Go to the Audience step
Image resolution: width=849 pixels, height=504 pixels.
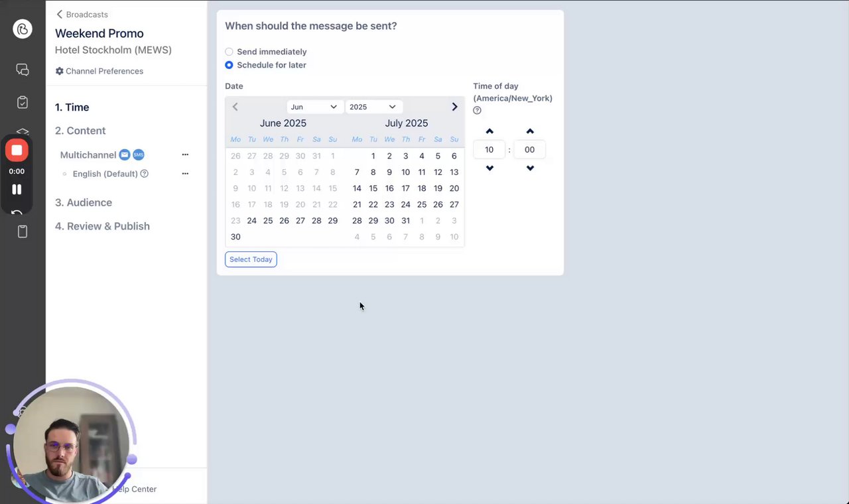pyautogui.click(x=84, y=202)
